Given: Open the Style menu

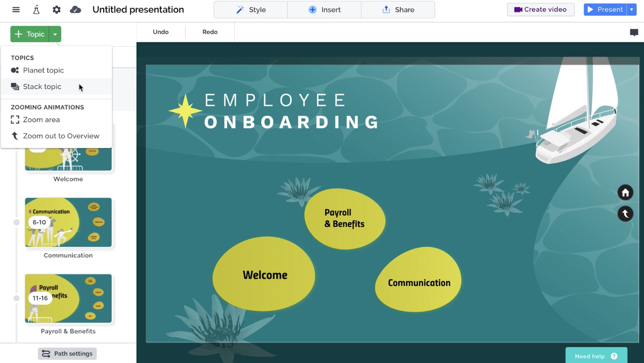Looking at the screenshot, I should 251,10.
